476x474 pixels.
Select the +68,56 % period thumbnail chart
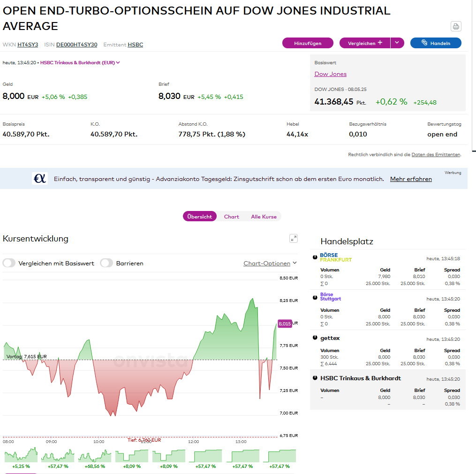[95, 458]
